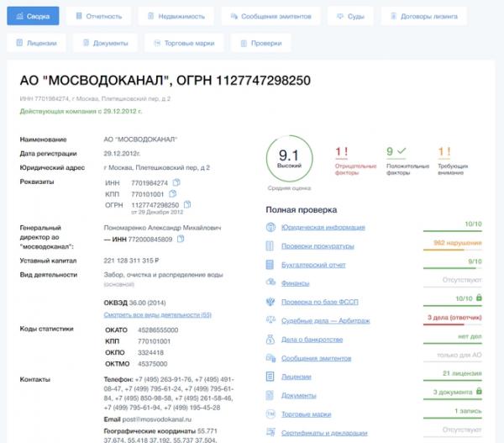The width and height of the screenshot is (504, 443).
Task: Open the Документы link in Полная проверка
Action: coord(298,395)
